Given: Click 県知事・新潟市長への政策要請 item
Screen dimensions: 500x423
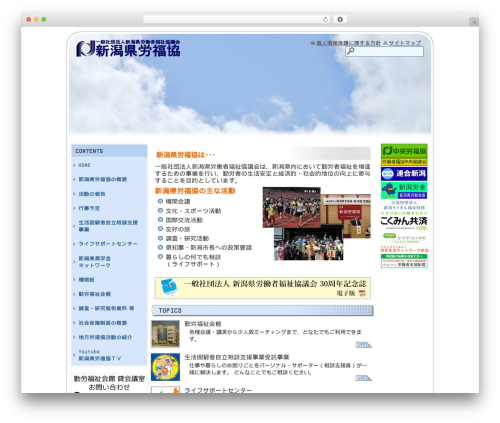Looking at the screenshot, I should (209, 248).
